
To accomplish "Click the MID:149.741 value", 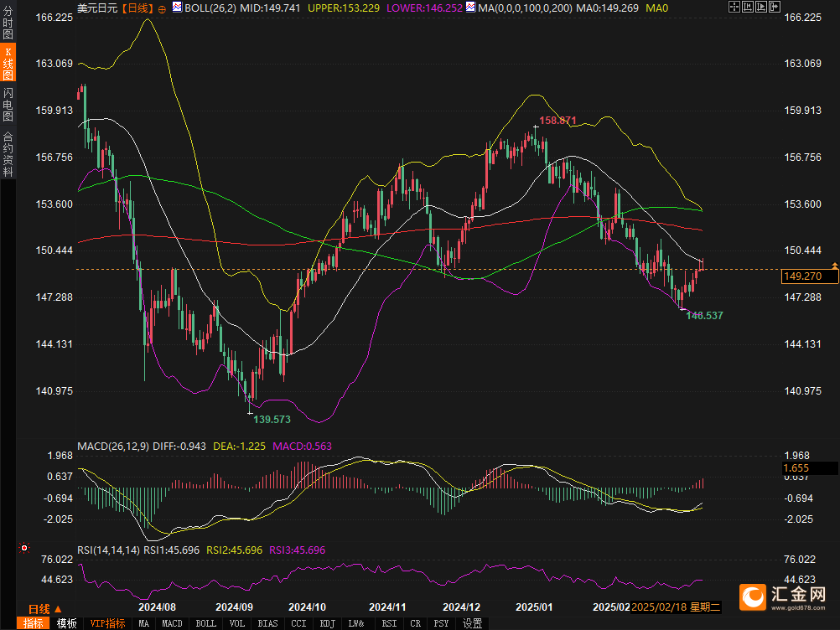I will (x=270, y=8).
